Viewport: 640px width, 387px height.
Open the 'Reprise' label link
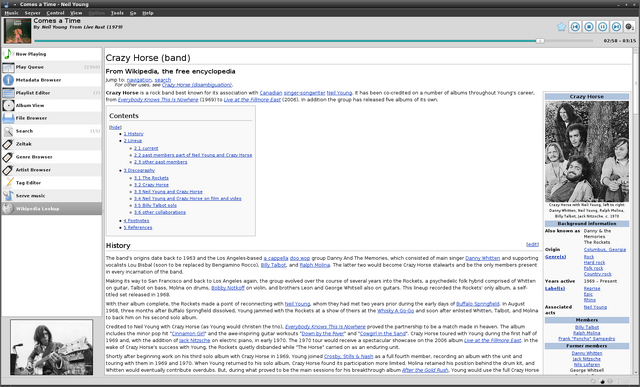click(x=592, y=288)
